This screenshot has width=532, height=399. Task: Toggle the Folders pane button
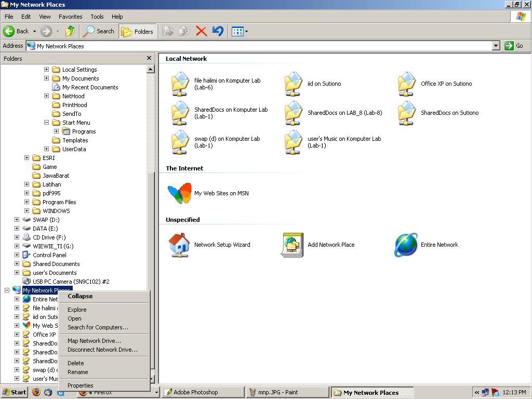[137, 32]
